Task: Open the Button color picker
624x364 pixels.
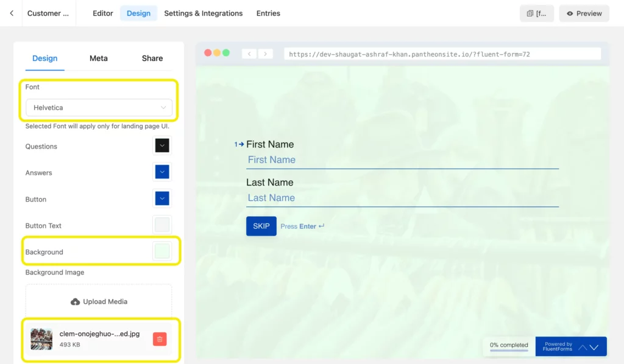Action: (x=162, y=198)
